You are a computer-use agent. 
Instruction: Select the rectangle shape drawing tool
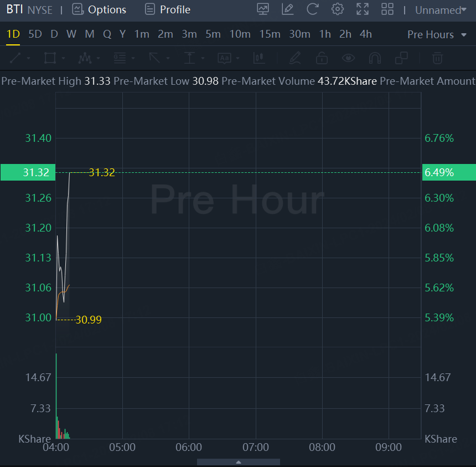(50, 58)
